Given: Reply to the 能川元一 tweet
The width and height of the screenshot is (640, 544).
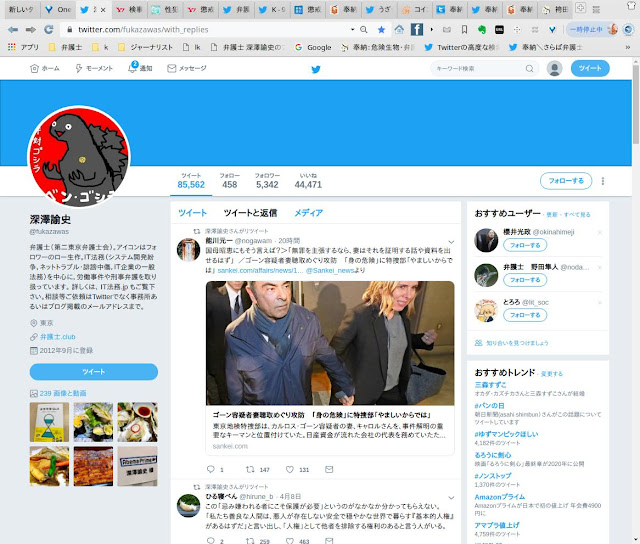Looking at the screenshot, I should (211, 469).
